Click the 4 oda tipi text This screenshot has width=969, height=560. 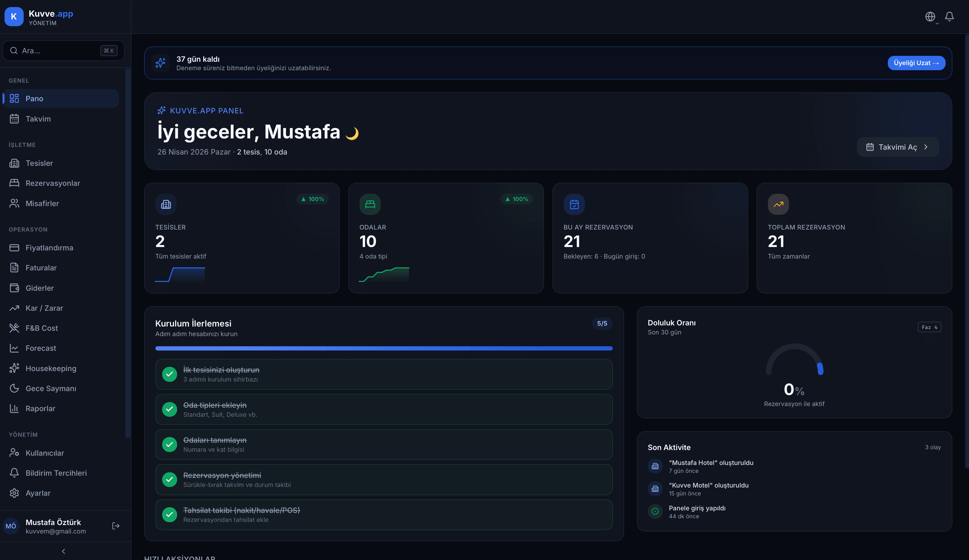click(x=373, y=256)
